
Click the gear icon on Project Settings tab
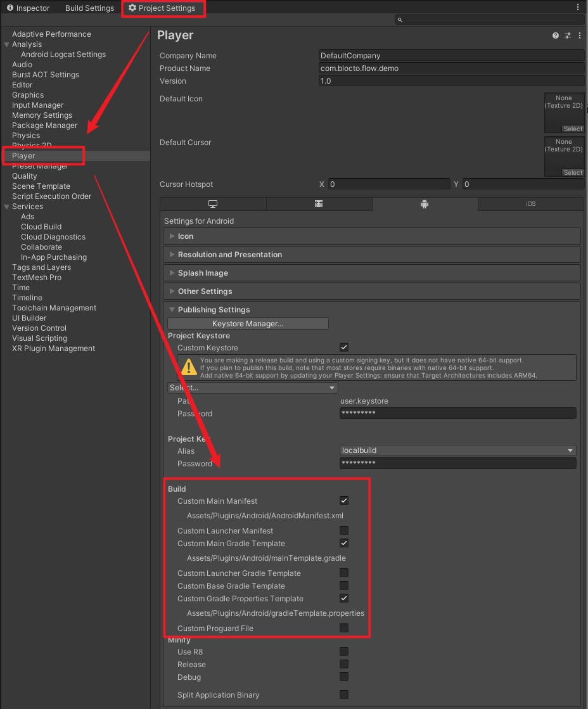tap(132, 8)
